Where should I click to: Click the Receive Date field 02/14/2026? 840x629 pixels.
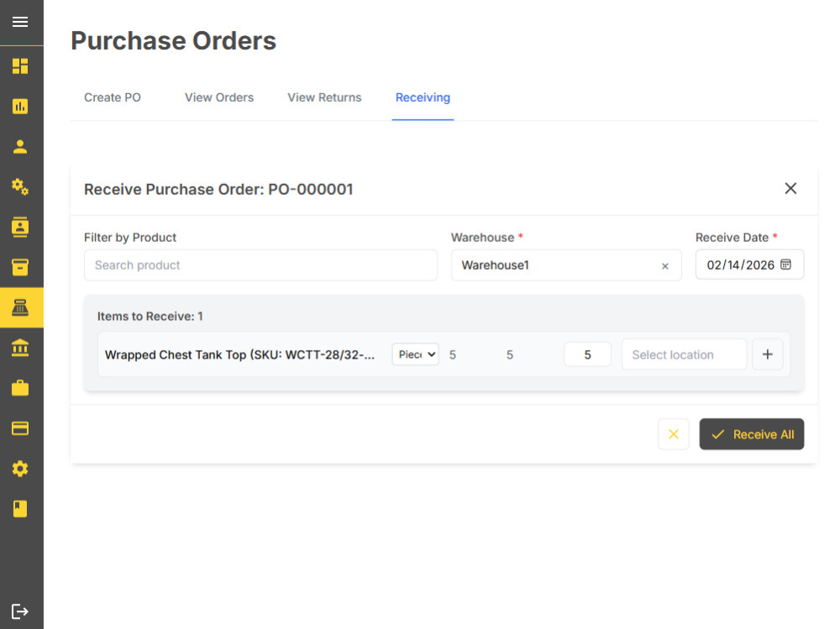coord(749,265)
